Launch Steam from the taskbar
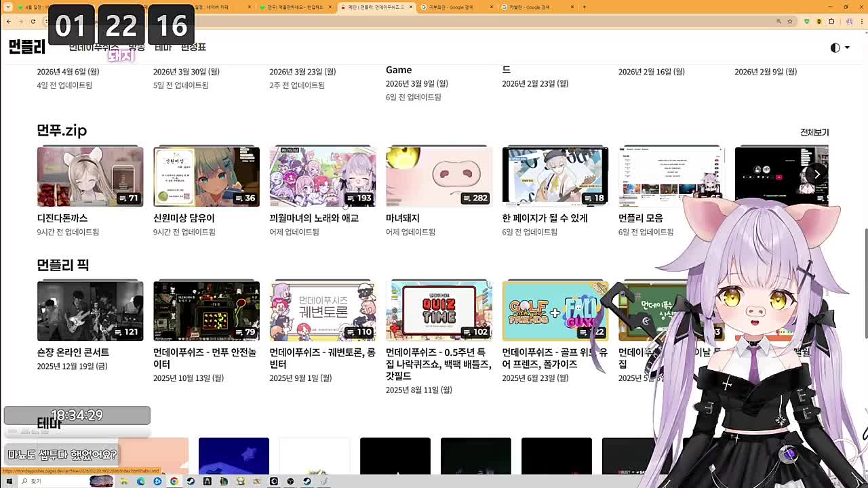Viewport: 868px width, 488px height. (x=189, y=482)
